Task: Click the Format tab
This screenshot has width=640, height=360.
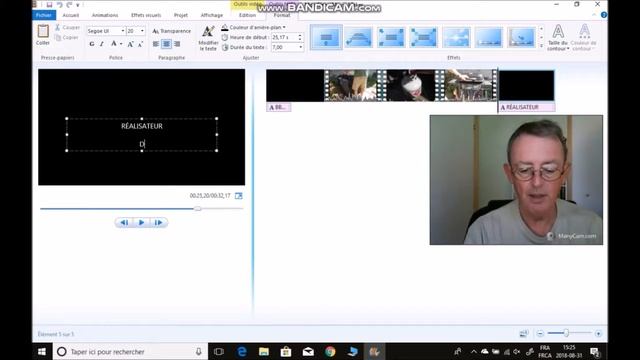Action: point(282,15)
